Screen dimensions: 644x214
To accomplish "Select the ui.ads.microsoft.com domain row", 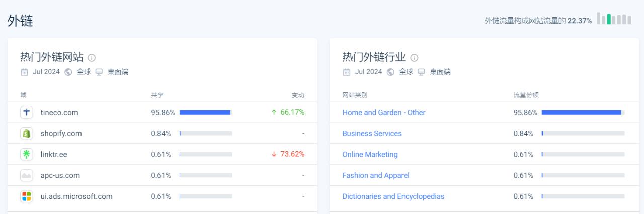I will [76, 196].
